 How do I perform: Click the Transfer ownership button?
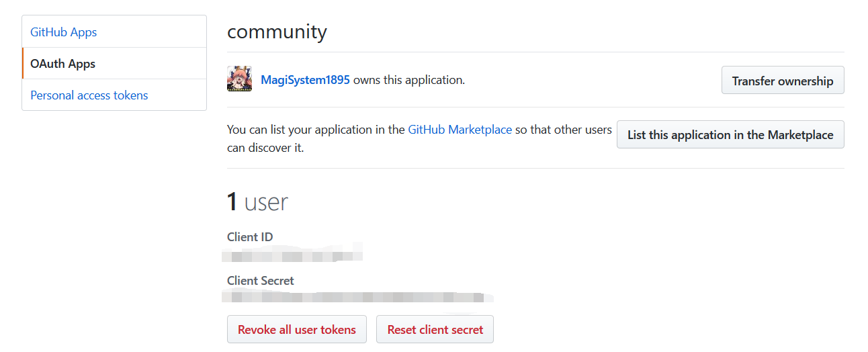click(x=782, y=81)
